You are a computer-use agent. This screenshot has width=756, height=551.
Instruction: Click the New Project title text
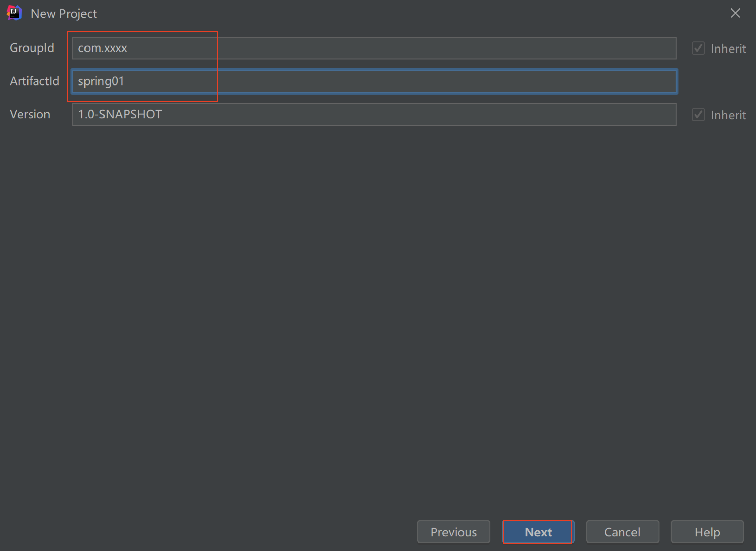click(x=63, y=14)
